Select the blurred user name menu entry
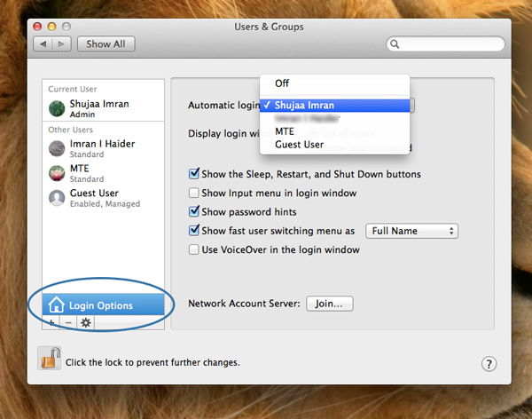Image resolution: width=532 pixels, height=419 pixels. (335, 118)
